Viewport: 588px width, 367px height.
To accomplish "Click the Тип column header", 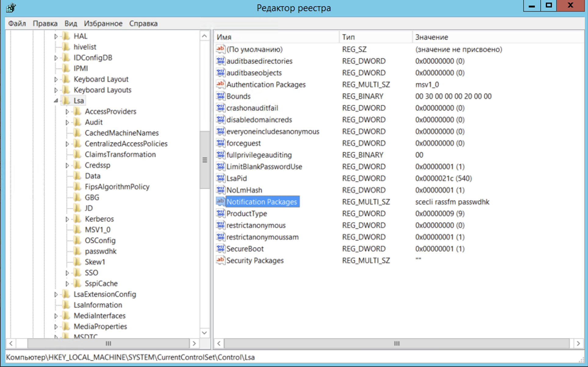I will [x=348, y=37].
